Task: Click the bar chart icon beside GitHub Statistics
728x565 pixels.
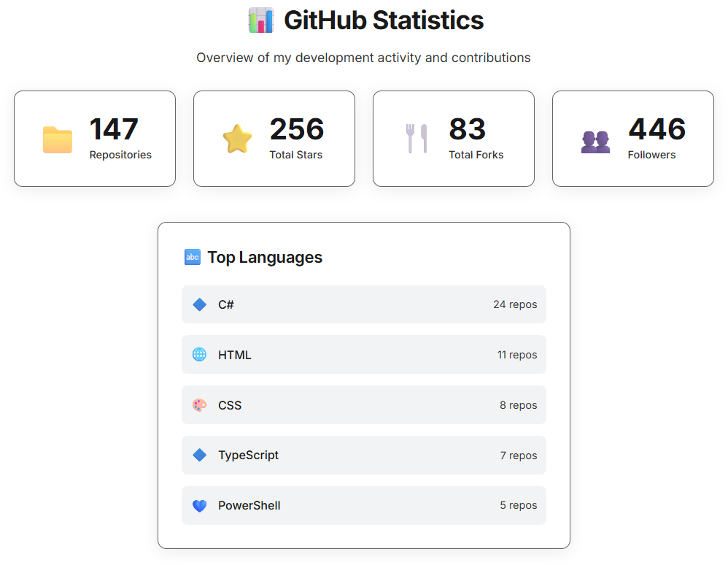Action: click(261, 20)
